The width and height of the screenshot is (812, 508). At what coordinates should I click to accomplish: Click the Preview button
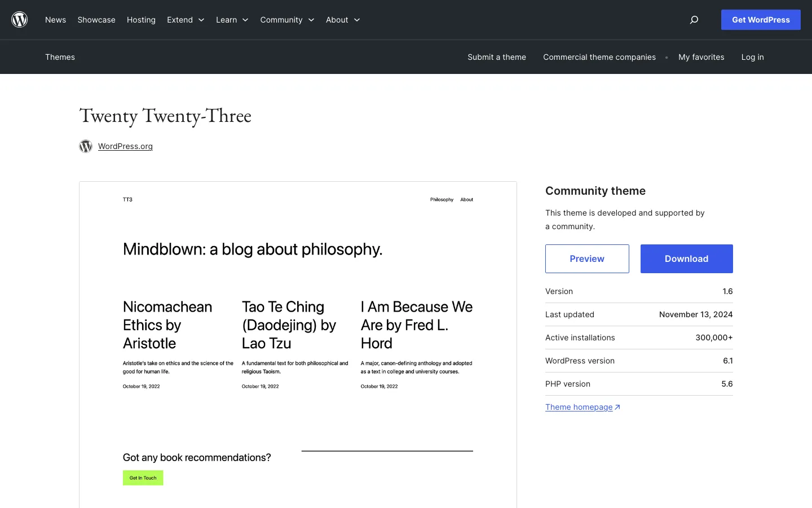pyautogui.click(x=587, y=259)
